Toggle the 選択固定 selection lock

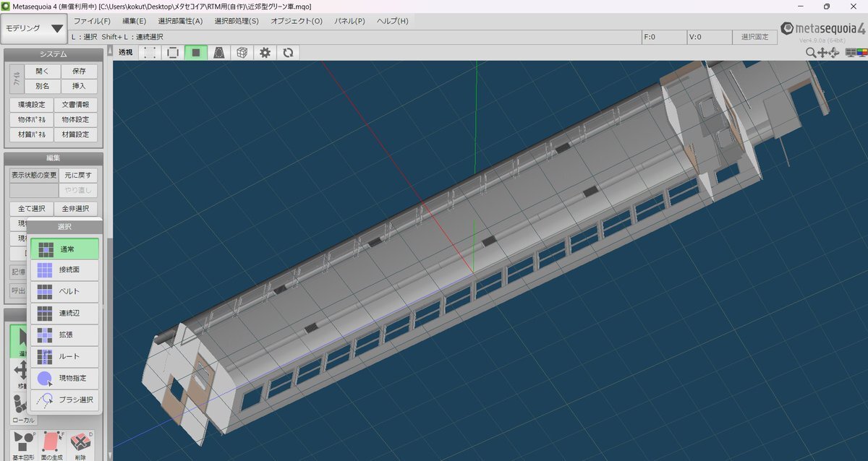754,36
